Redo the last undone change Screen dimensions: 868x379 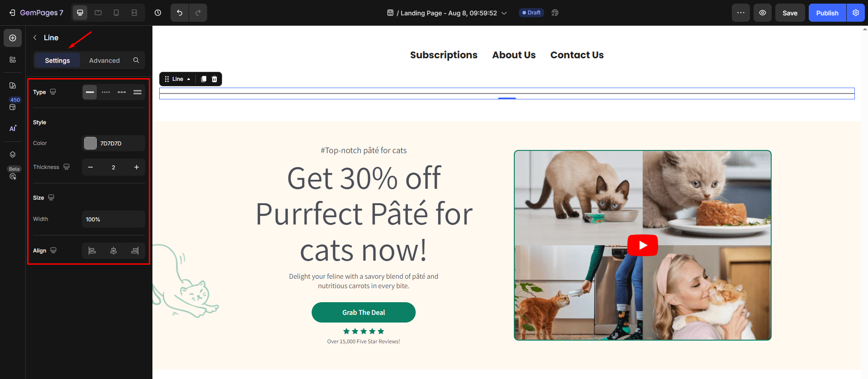pos(198,13)
